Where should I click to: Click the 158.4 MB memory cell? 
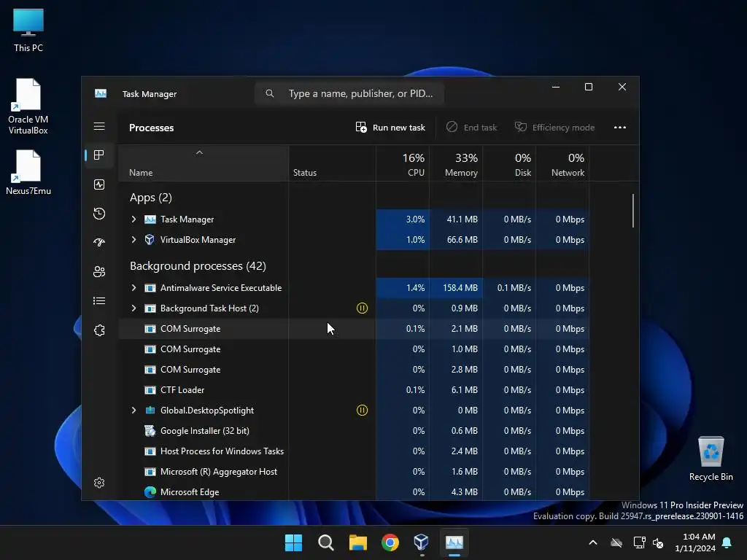[x=456, y=287]
